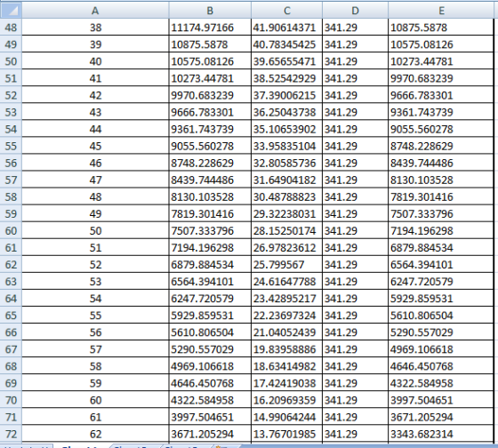Select column C header
Image resolution: width=498 pixels, height=448 pixels.
coord(286,10)
